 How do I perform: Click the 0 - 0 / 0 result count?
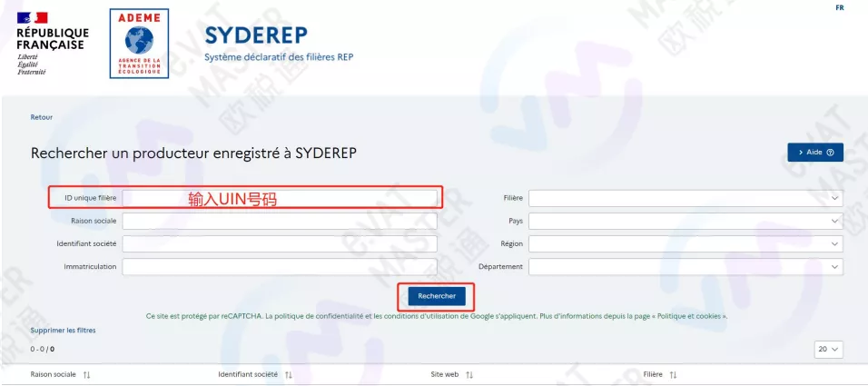(x=43, y=350)
